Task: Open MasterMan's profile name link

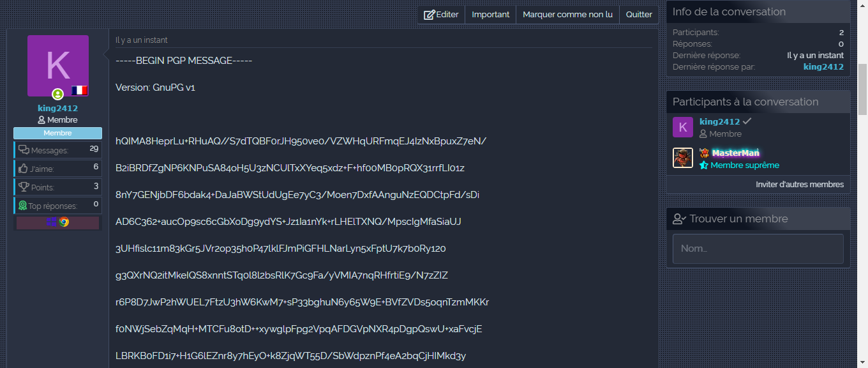Action: click(x=735, y=153)
